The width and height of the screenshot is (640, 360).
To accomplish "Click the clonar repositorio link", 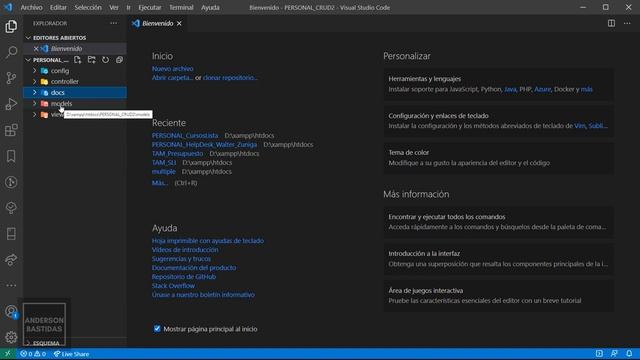I will pyautogui.click(x=230, y=78).
